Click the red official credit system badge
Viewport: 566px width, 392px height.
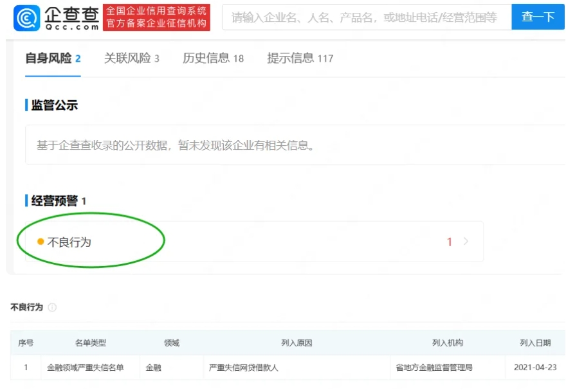tap(156, 17)
